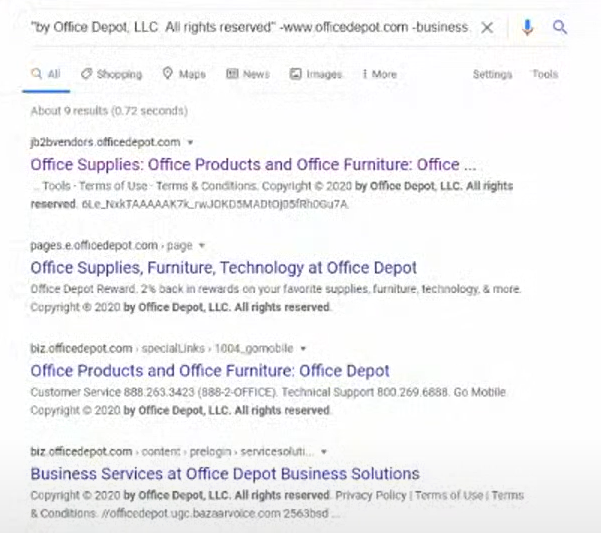The width and height of the screenshot is (601, 533).
Task: Select the All results tab
Action: (x=46, y=74)
